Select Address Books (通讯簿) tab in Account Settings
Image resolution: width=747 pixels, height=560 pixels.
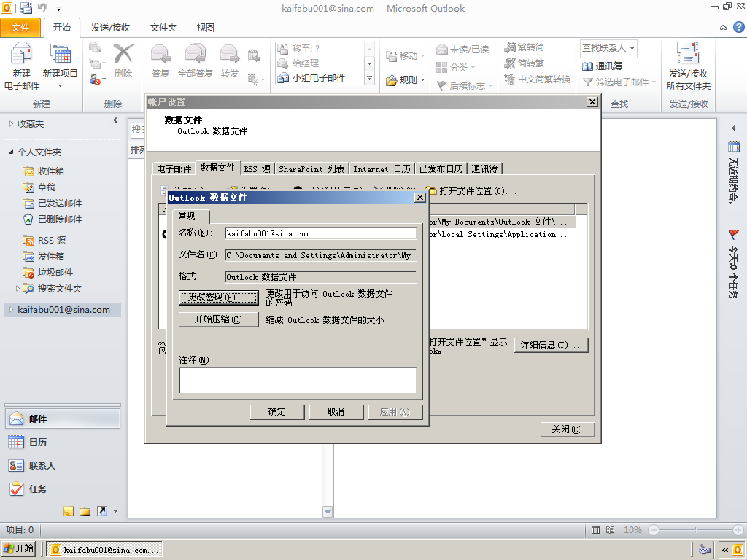tap(484, 169)
